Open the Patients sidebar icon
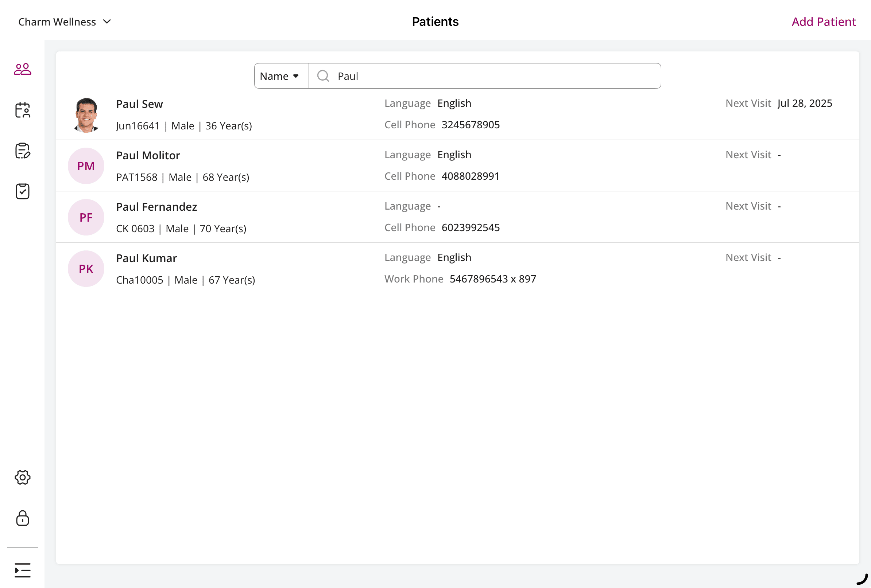Screen dimensions: 871x588 [23, 69]
